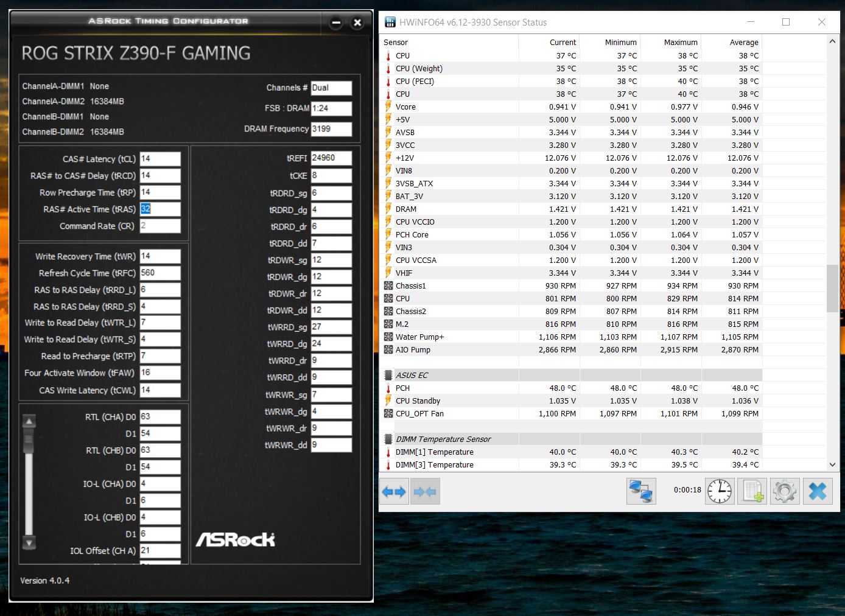Viewport: 845px width, 616px height.
Task: Select the CPU VCCSA sensor row label
Action: point(416,261)
